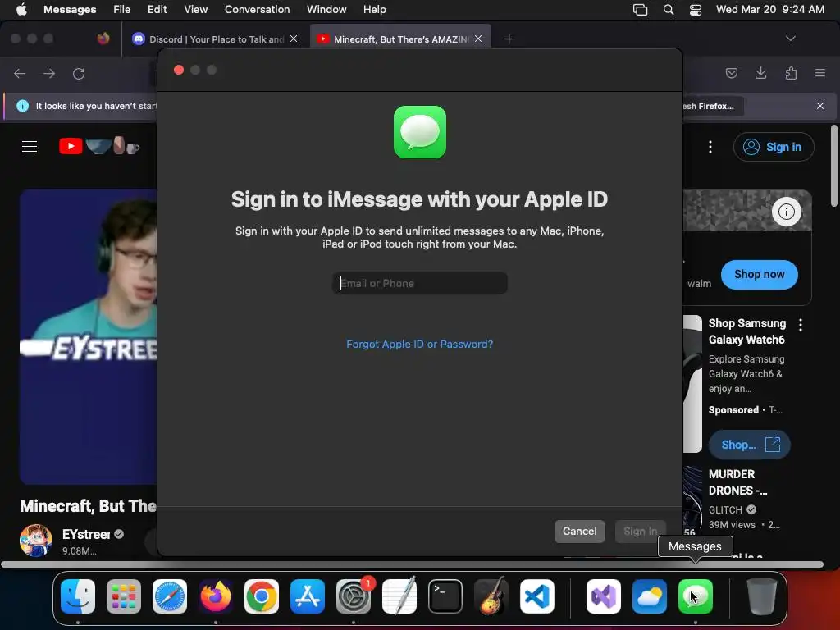Click the dimmed Sign In button
Screen dimensions: 840x630
click(640, 532)
